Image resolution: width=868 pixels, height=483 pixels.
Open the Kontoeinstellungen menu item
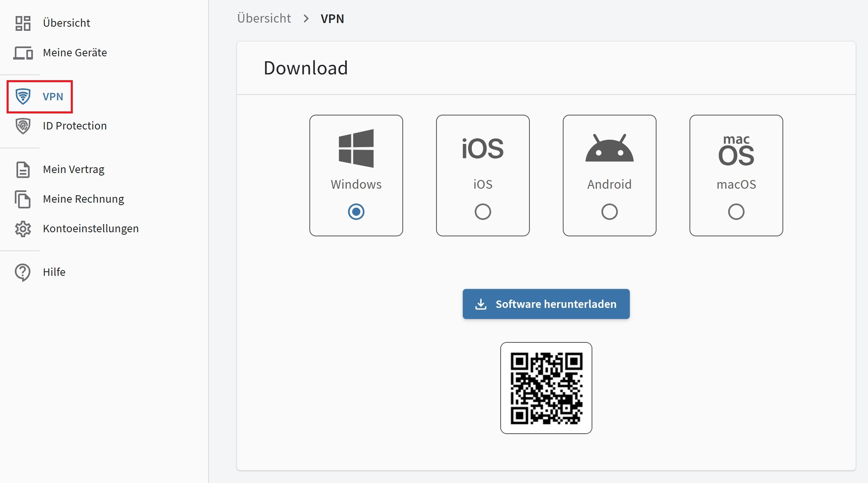point(91,229)
